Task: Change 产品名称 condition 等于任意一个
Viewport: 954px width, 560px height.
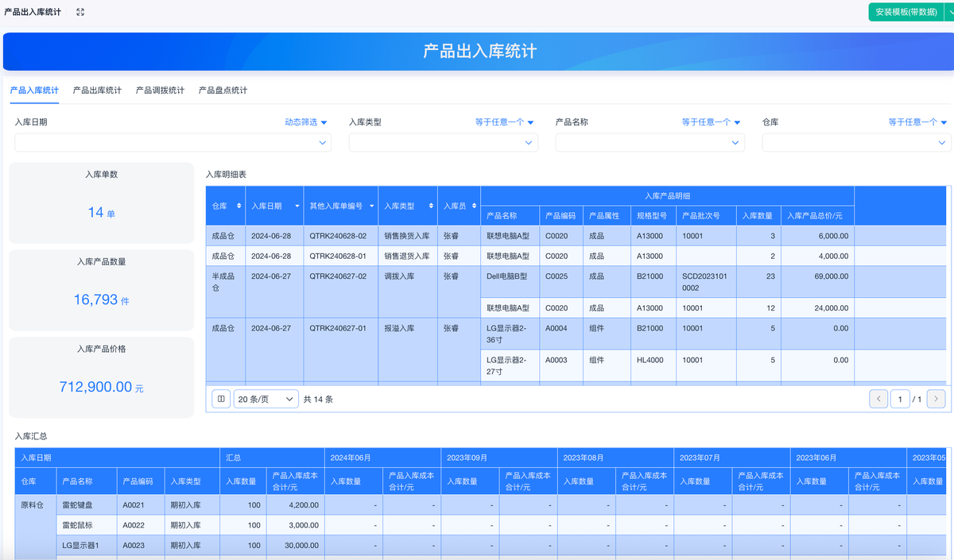Action: [711, 122]
